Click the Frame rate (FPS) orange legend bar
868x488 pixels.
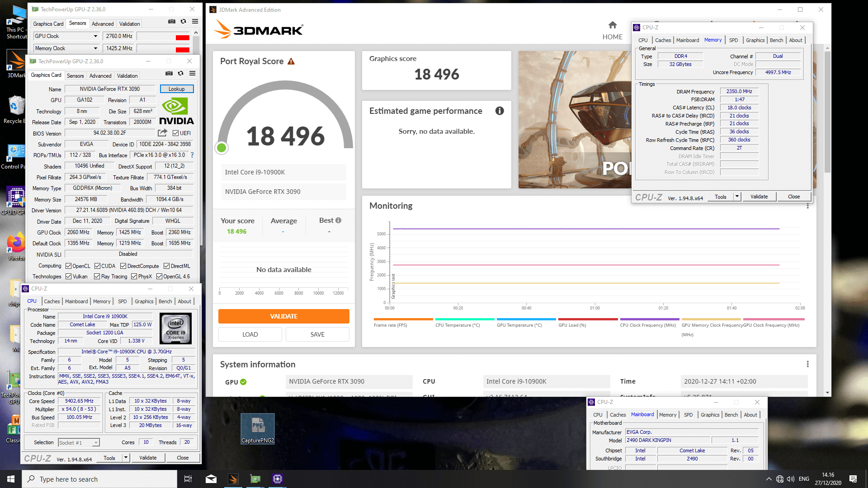403,319
